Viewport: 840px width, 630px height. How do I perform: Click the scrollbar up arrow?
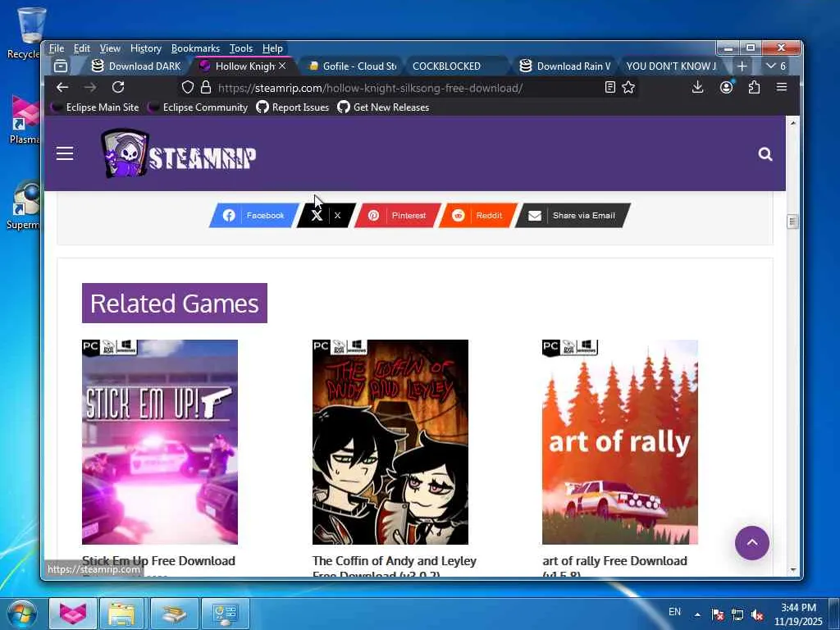pyautogui.click(x=793, y=123)
